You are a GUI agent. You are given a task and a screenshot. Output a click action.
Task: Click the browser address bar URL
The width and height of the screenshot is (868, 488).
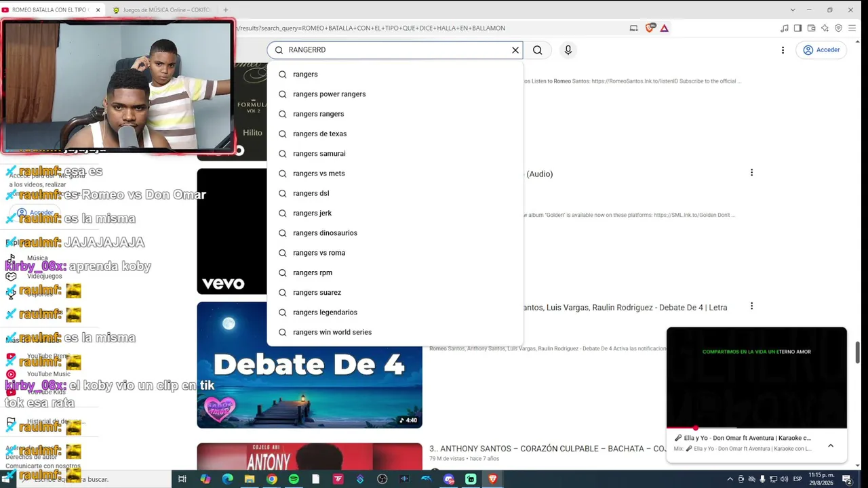click(372, 28)
